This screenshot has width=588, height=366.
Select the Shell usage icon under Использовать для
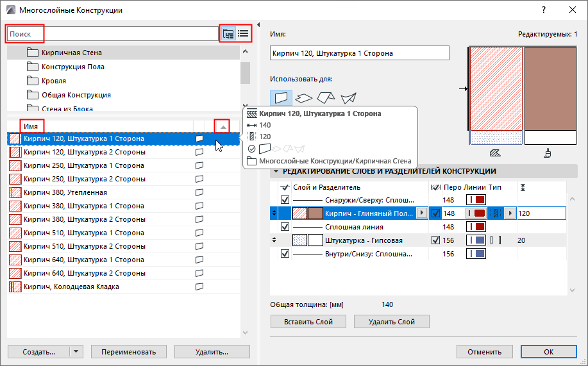click(x=348, y=98)
